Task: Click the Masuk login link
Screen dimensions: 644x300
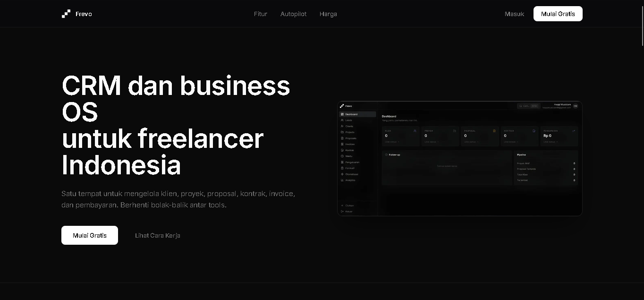Action: click(514, 14)
